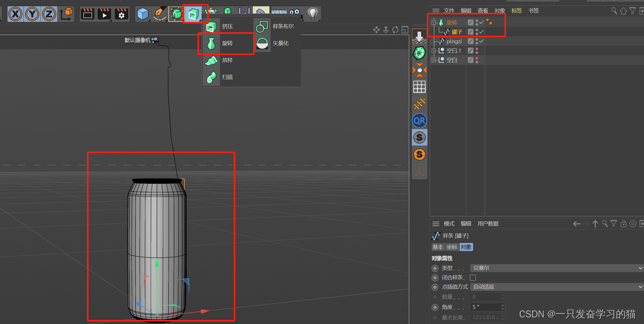Select the Cube primitive tool in the toolbar
The height and width of the screenshot is (324, 644).
point(143,14)
